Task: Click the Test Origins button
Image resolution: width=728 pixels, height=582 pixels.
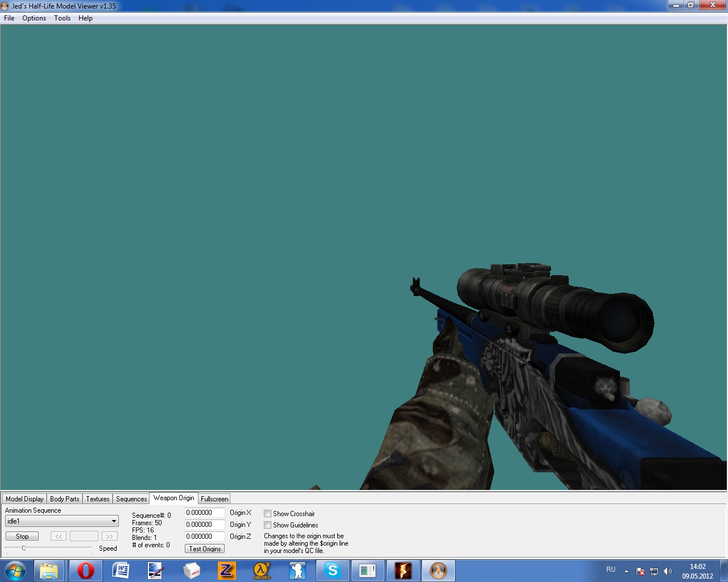Action: (205, 548)
